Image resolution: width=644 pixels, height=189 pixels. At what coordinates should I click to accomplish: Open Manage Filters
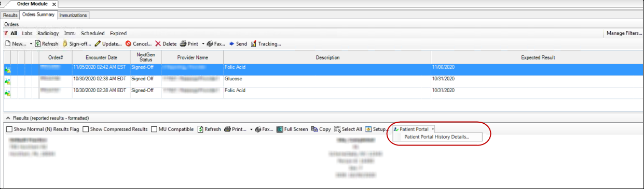(x=624, y=33)
